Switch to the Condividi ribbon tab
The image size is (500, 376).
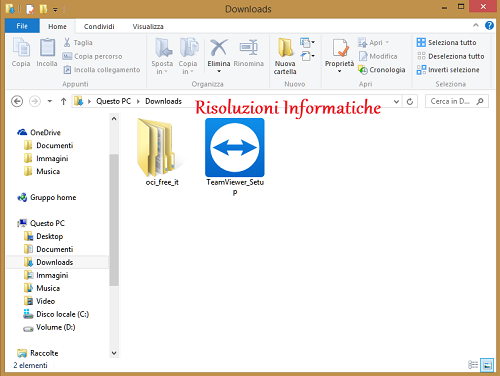click(x=99, y=26)
